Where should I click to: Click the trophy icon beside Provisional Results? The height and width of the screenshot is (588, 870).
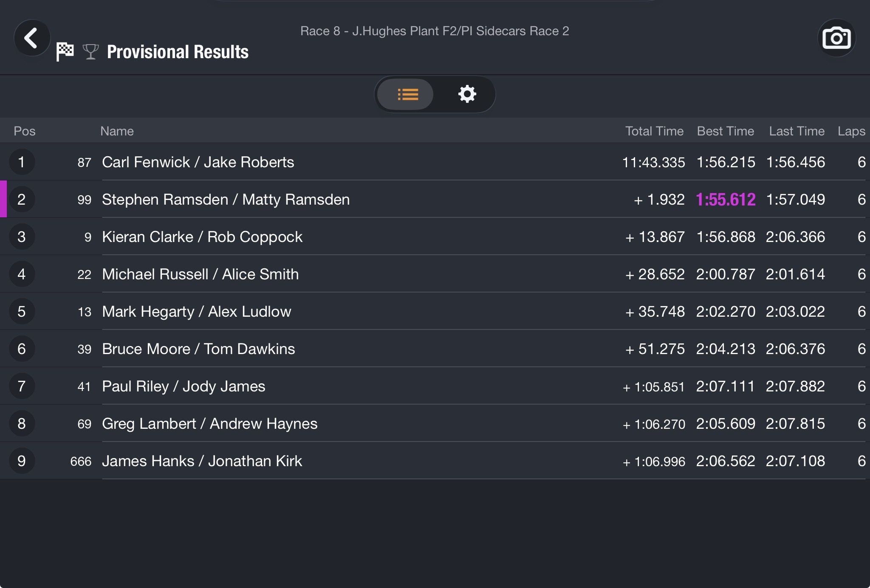pos(90,52)
